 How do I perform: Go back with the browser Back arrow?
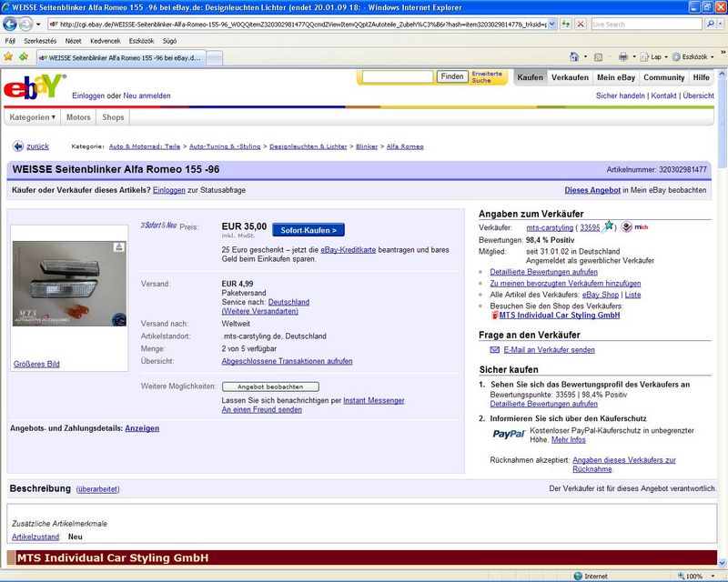point(10,24)
